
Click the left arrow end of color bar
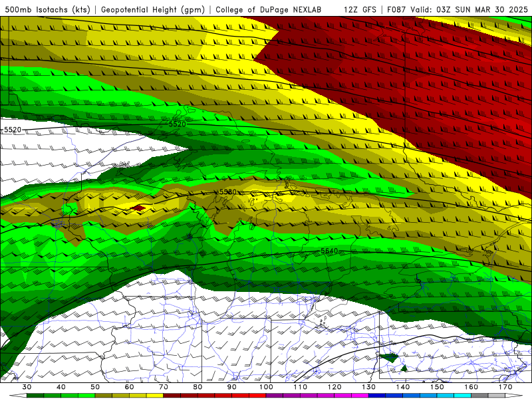tap(18, 395)
